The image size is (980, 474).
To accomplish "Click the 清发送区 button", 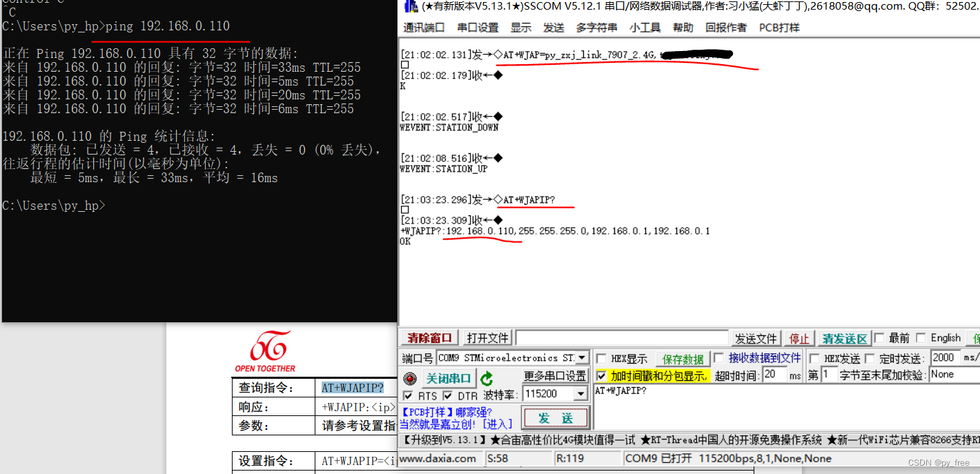I will click(845, 339).
